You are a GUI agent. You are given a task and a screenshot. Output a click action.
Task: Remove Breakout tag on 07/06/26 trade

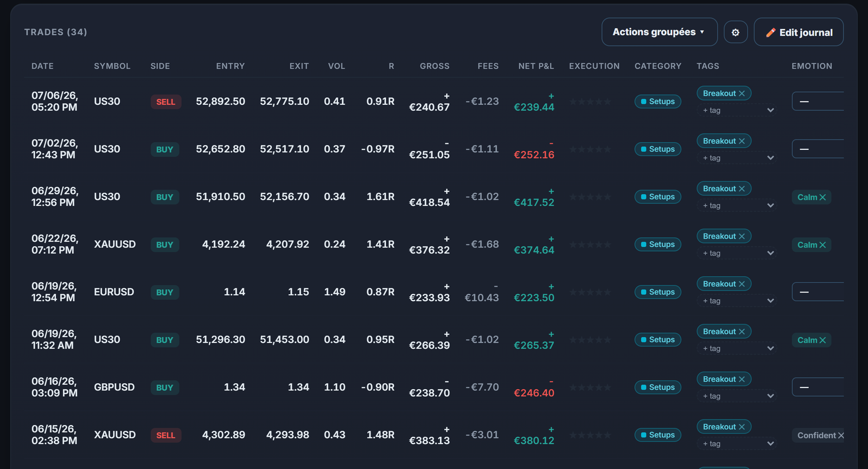click(742, 93)
